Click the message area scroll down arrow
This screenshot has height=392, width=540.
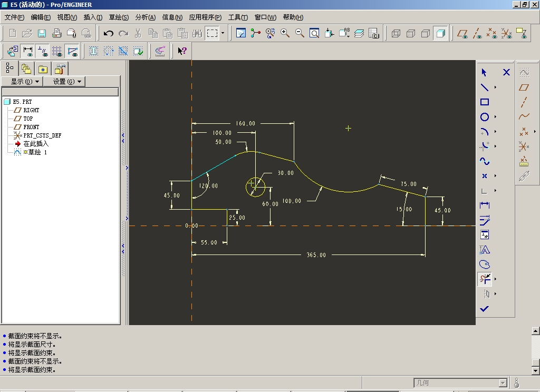click(536, 371)
